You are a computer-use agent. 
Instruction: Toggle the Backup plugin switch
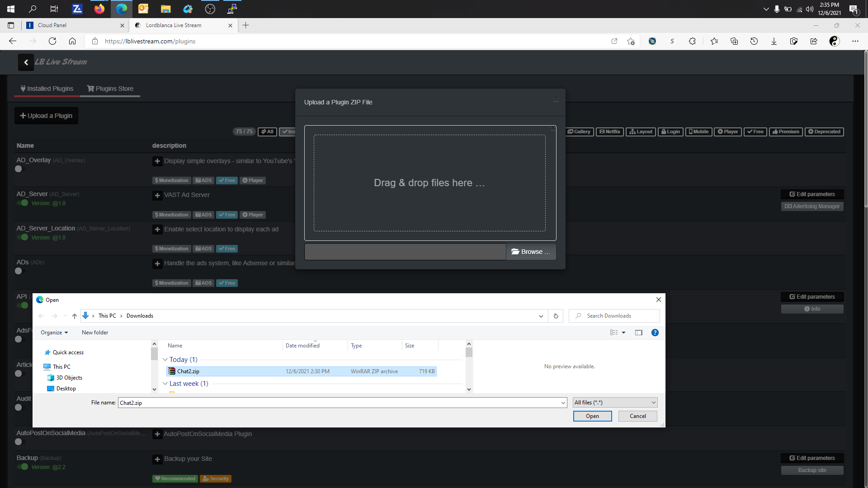click(x=22, y=467)
